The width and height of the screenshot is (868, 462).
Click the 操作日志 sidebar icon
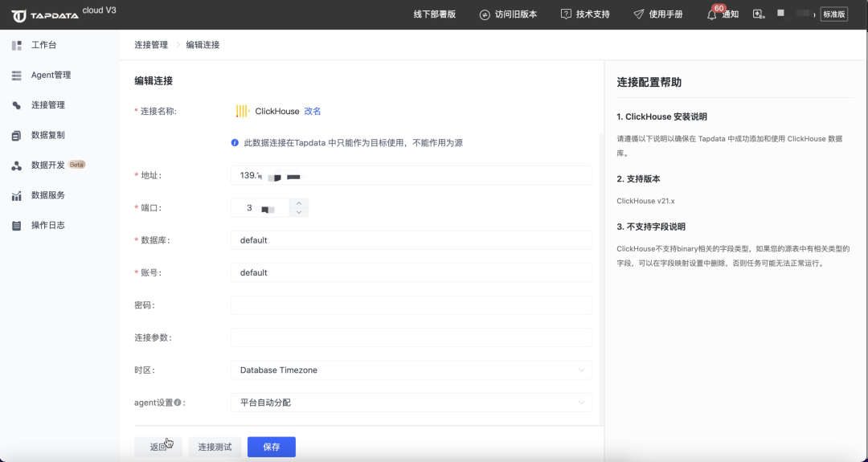(17, 225)
